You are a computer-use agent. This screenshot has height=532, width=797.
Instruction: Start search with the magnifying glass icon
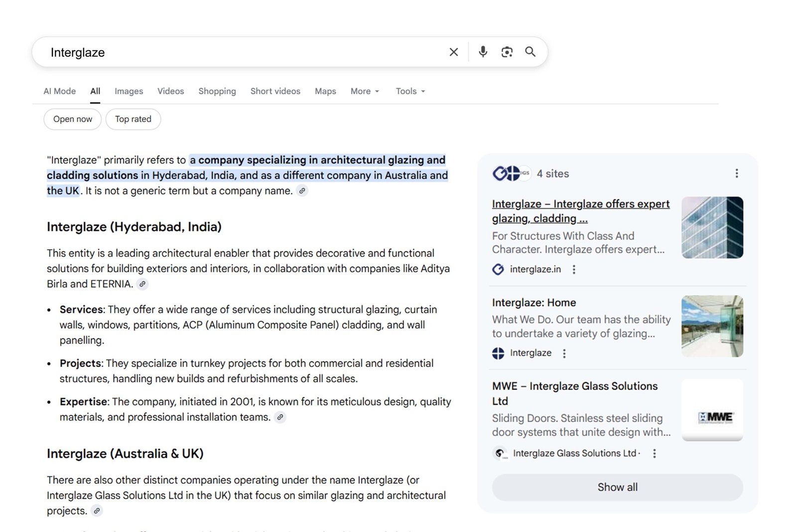(x=530, y=52)
